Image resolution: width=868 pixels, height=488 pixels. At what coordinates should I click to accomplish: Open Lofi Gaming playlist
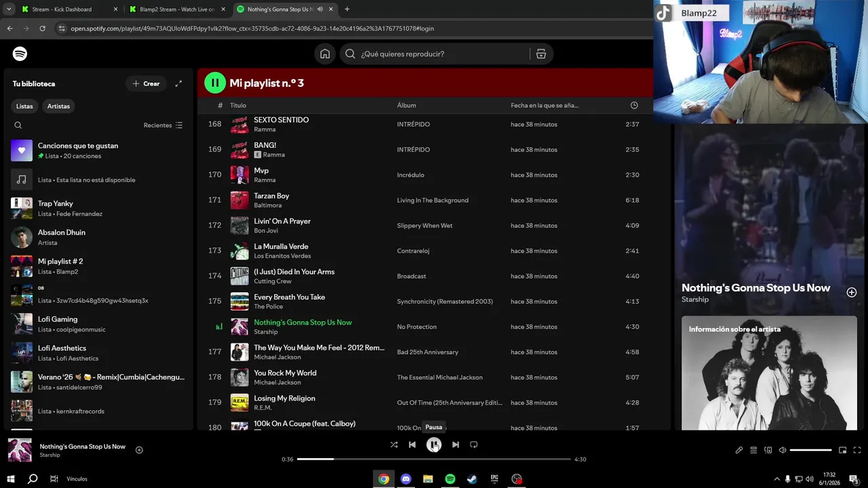click(x=98, y=324)
